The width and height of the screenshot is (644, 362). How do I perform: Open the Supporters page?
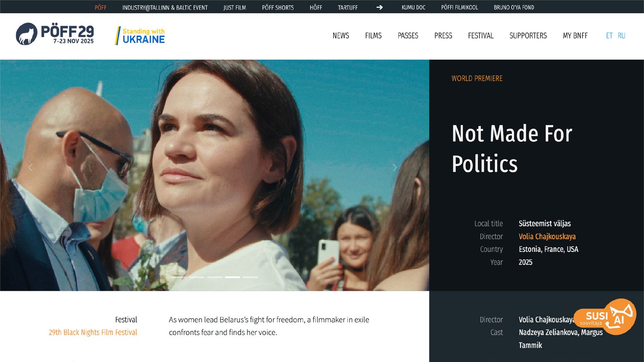pyautogui.click(x=528, y=36)
